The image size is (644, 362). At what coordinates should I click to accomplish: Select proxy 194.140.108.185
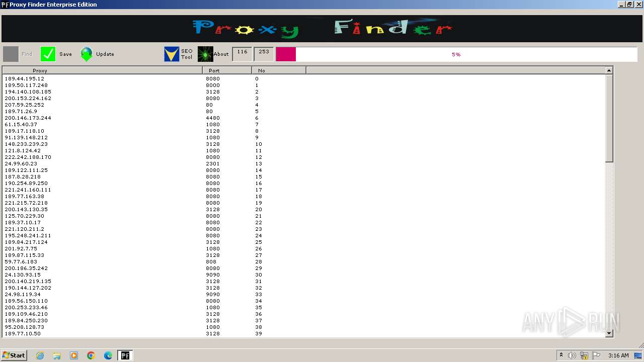click(x=28, y=92)
